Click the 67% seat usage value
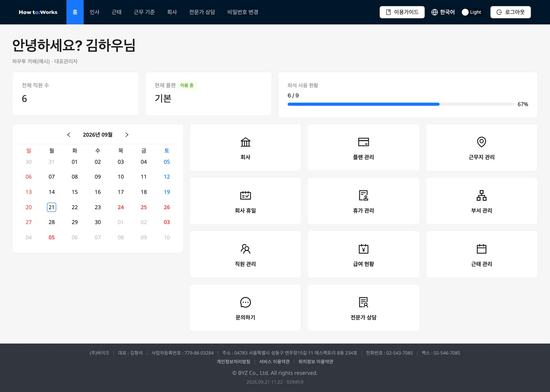The image size is (550, 392). 523,104
